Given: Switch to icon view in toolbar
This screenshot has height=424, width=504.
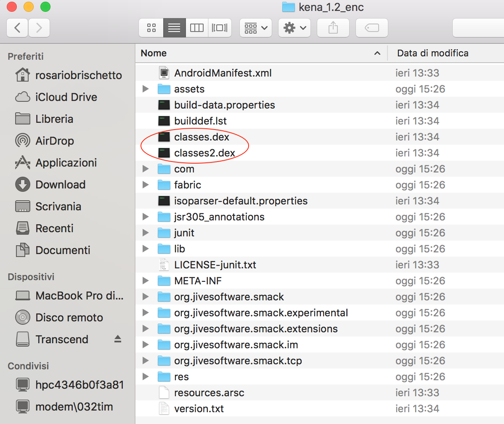Looking at the screenshot, I should click(x=151, y=28).
